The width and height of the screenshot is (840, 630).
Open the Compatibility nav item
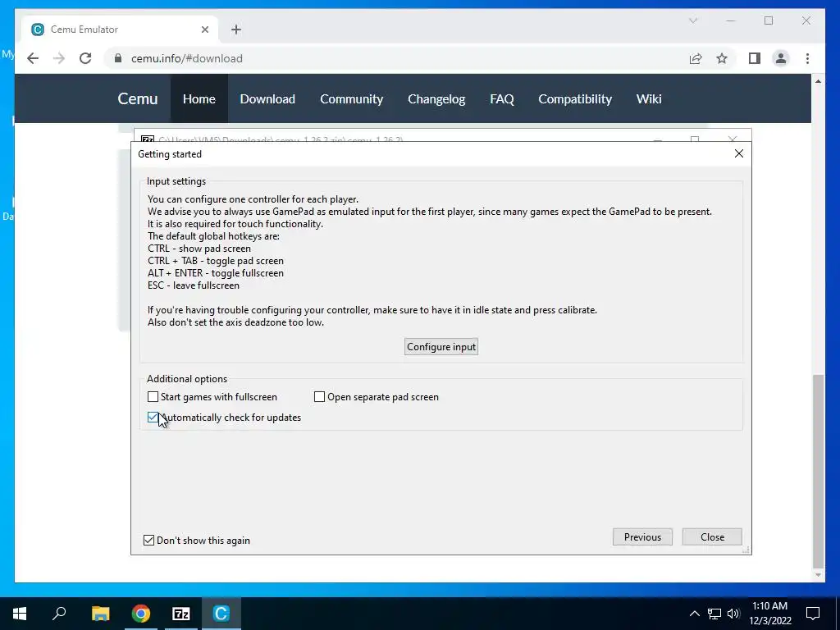[x=575, y=99]
